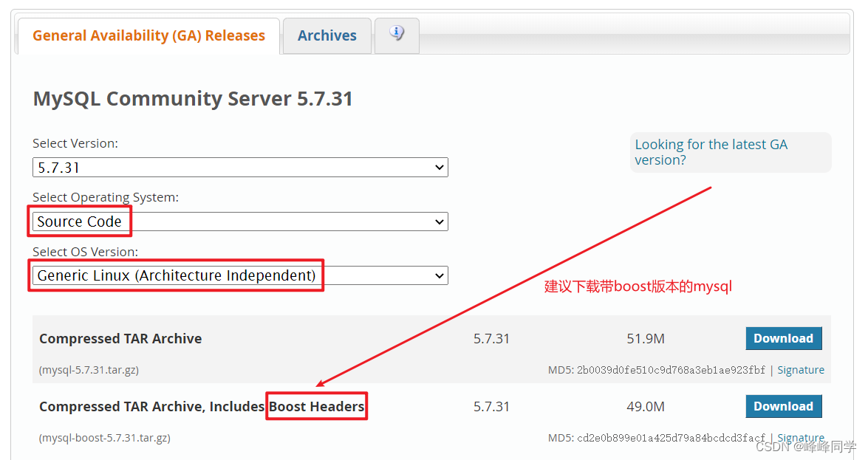Screen dimensions: 868x460
Task: Click the 'Select Operating System:' label
Action: tap(106, 198)
